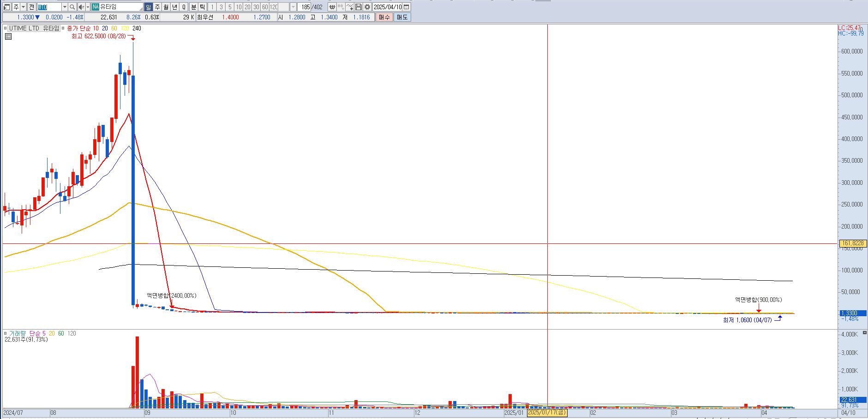
Task: Click the won currency toggle icon
Action: coord(332,7)
